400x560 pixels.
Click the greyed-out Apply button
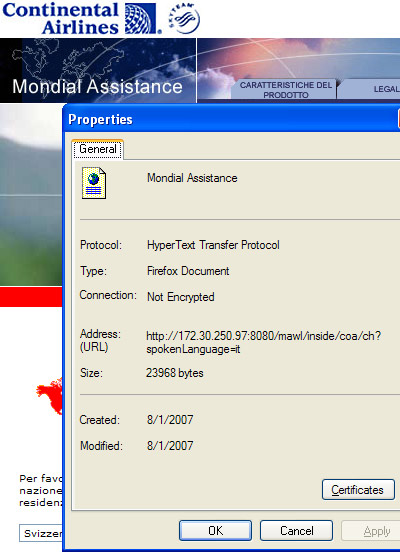tap(371, 531)
